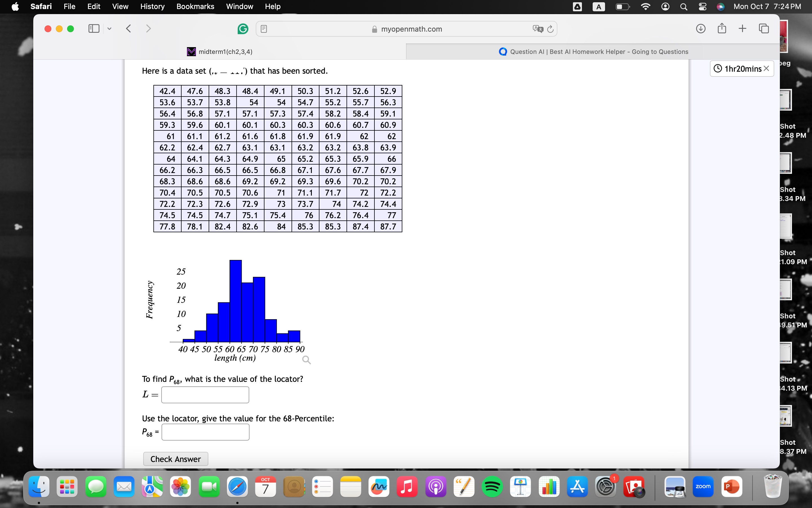Open zoom app from the Dock
The width and height of the screenshot is (812, 508).
(703, 487)
